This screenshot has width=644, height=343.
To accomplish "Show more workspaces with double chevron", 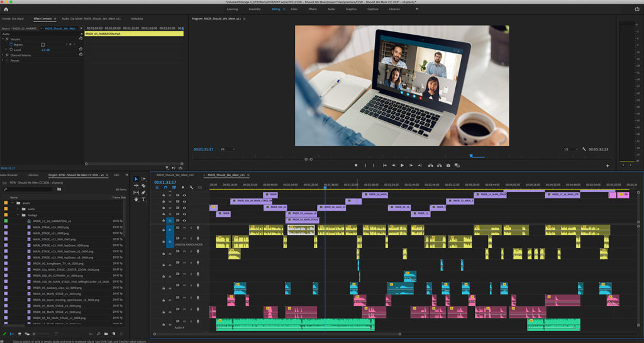I will [417, 9].
